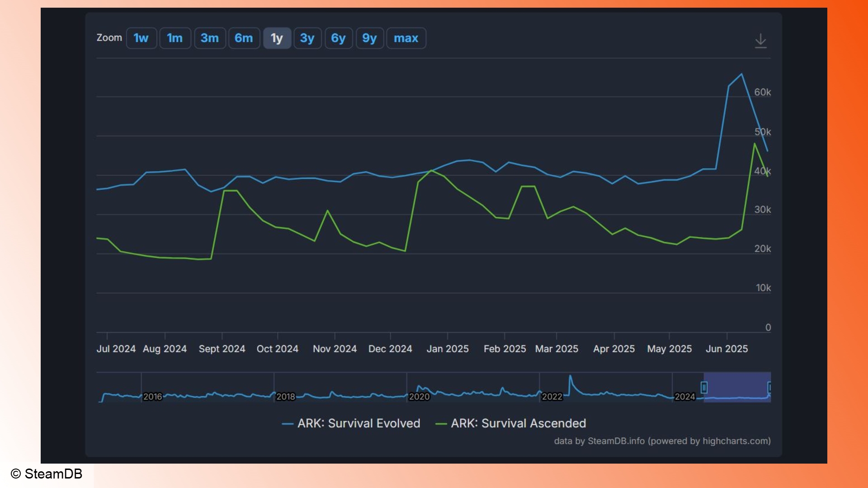Click the 2020 marker in the navigator
Viewport: 868px width, 488px height.
tap(419, 397)
